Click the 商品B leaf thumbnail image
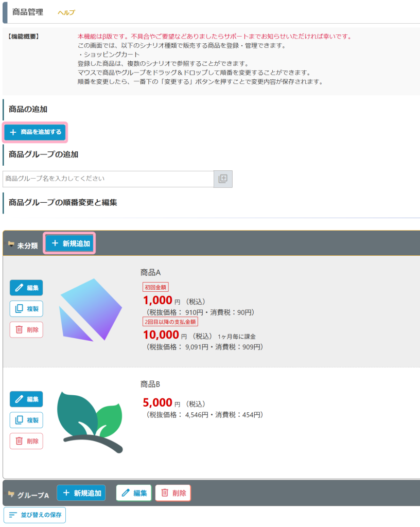 tap(90, 422)
